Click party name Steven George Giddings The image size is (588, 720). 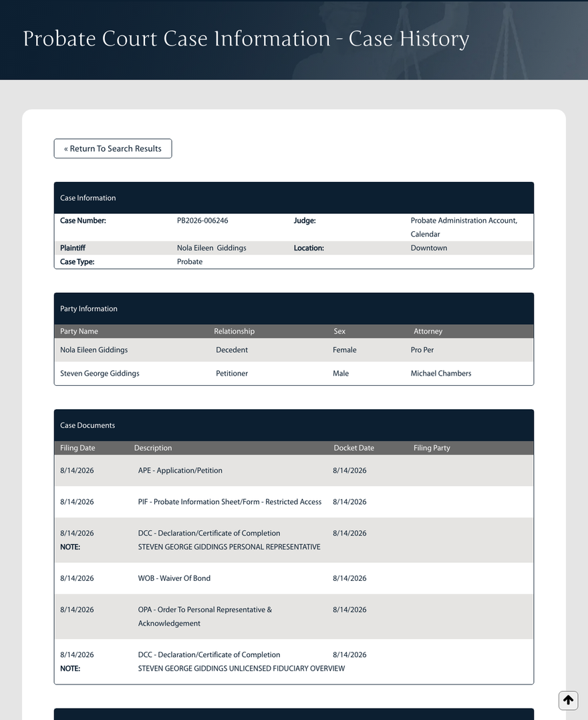[100, 373]
